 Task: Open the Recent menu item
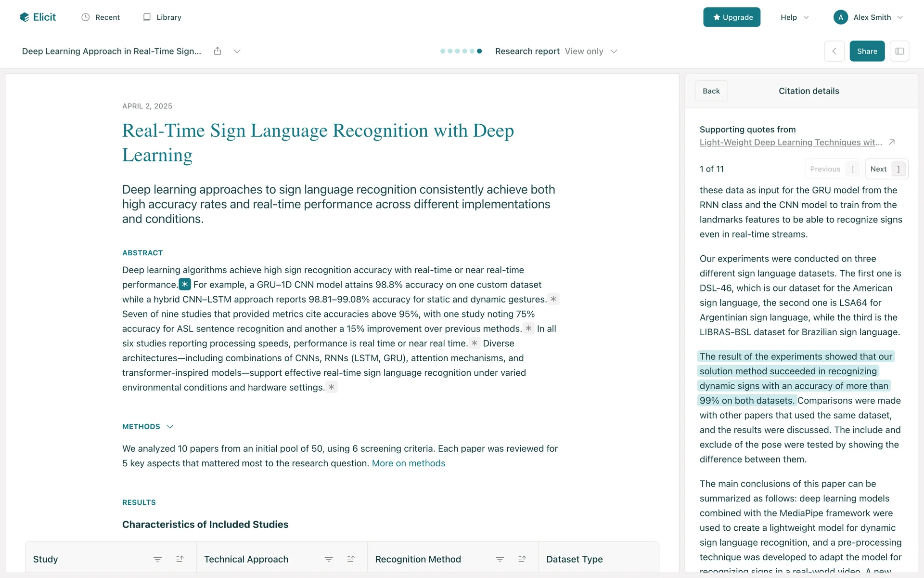[x=101, y=17]
